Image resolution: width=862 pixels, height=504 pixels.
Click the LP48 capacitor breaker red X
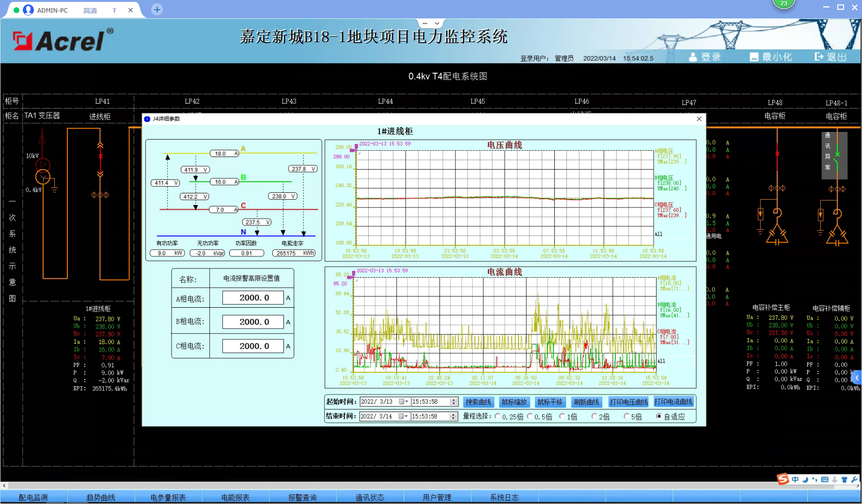click(x=777, y=154)
